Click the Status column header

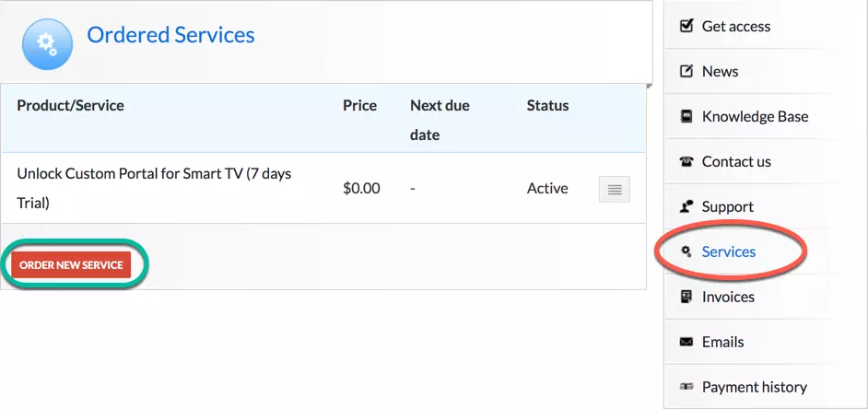pyautogui.click(x=547, y=105)
